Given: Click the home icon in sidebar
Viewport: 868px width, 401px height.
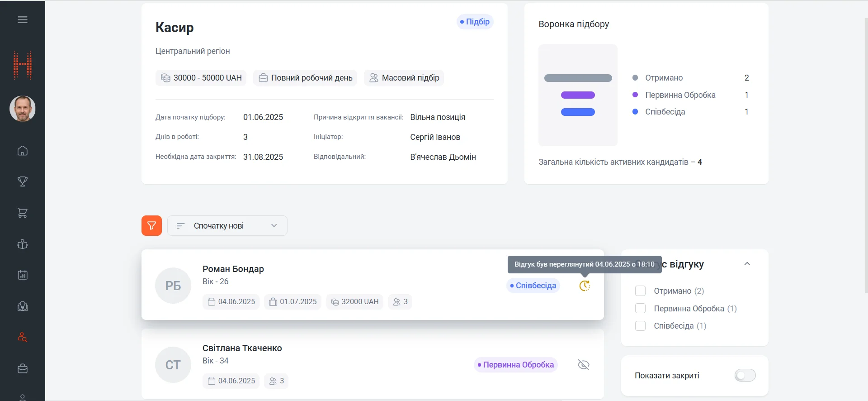Looking at the screenshot, I should point(23,151).
